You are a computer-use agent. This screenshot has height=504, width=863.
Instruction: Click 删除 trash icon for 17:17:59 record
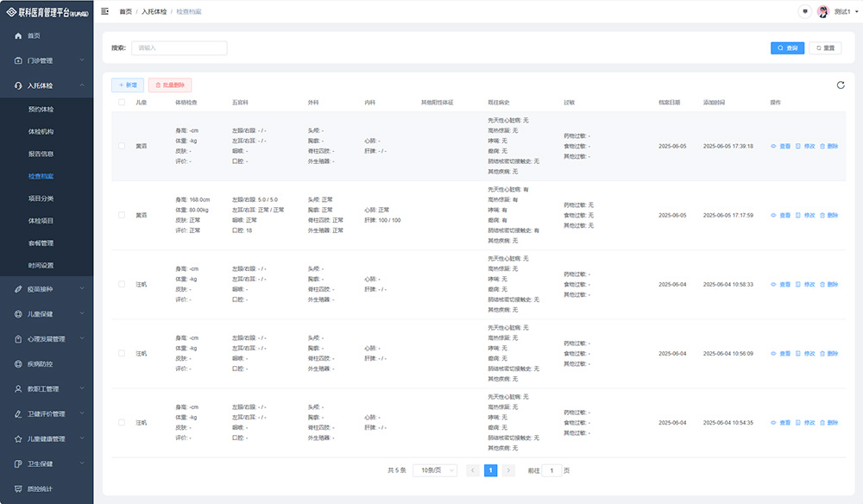click(x=822, y=216)
